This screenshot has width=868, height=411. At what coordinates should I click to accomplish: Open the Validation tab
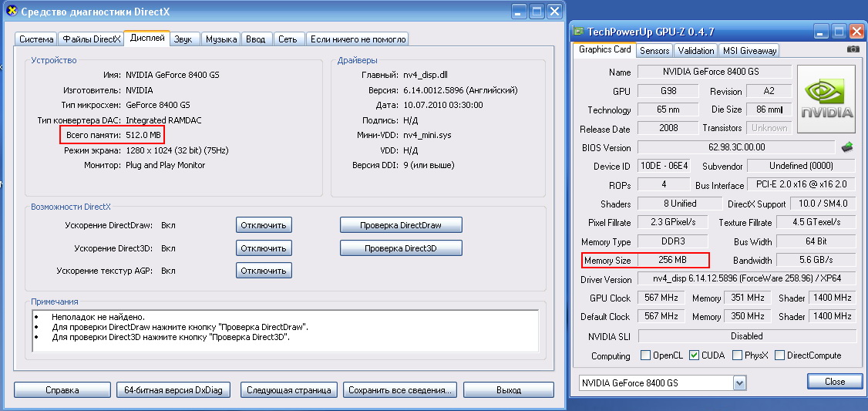pos(696,51)
